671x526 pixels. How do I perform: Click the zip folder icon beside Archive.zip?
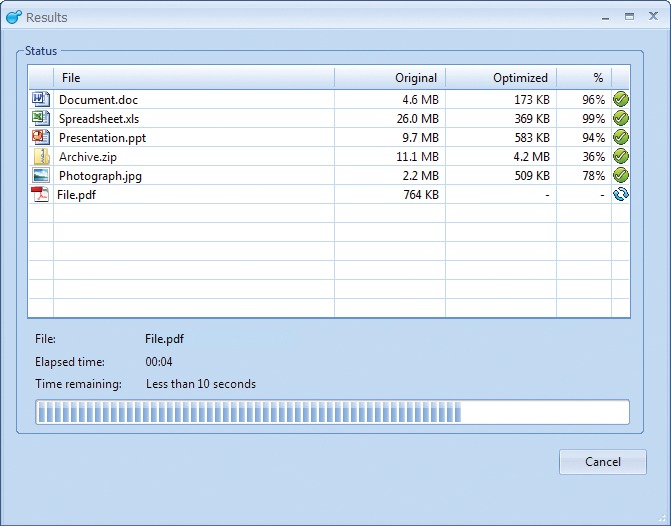(x=40, y=156)
